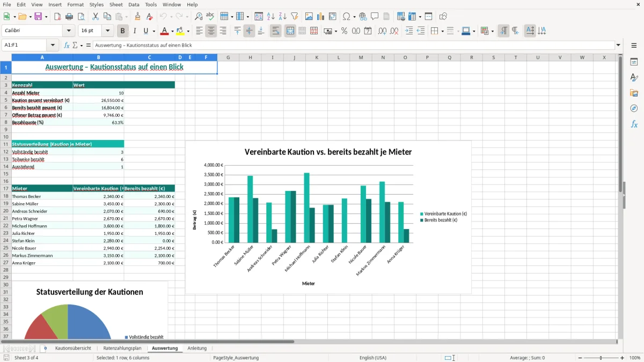Open the Function Wizard icon
Image resolution: width=644 pixels, height=362 pixels.
click(67, 45)
